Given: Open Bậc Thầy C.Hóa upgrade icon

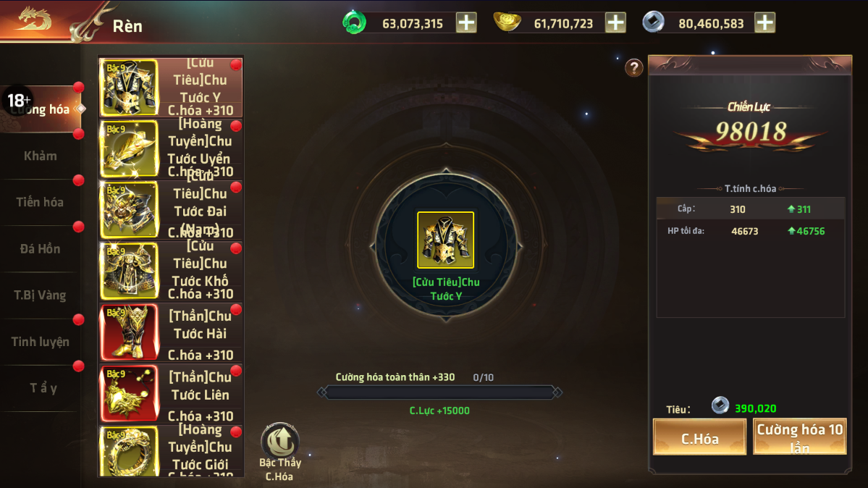Looking at the screenshot, I should pos(280,441).
